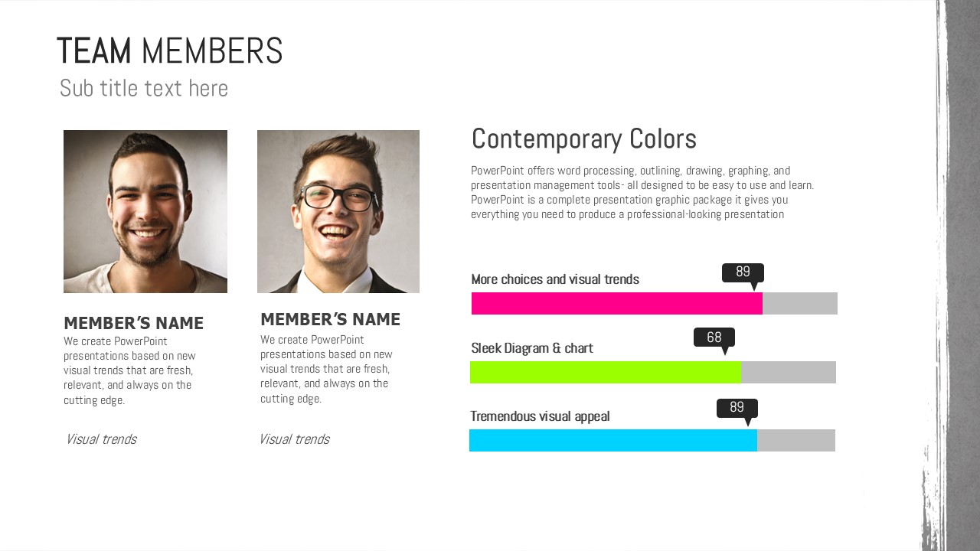The image size is (980, 551).
Task: Select the Contemporary Colors heading
Action: [584, 139]
